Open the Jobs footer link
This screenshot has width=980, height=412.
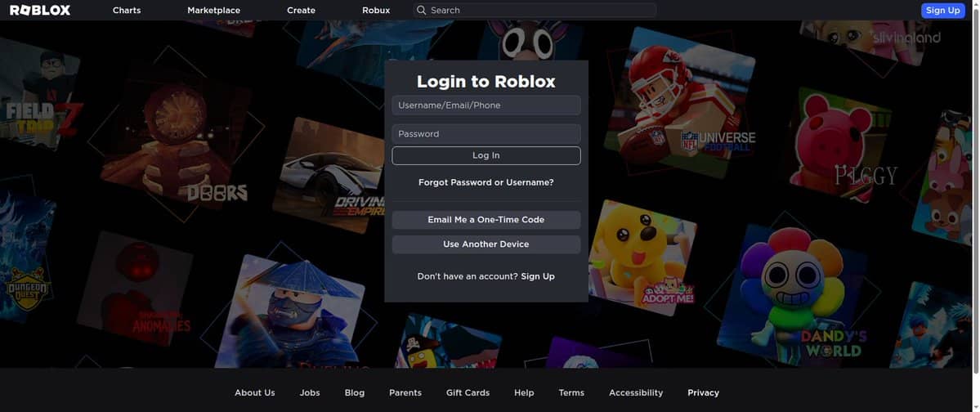point(310,392)
